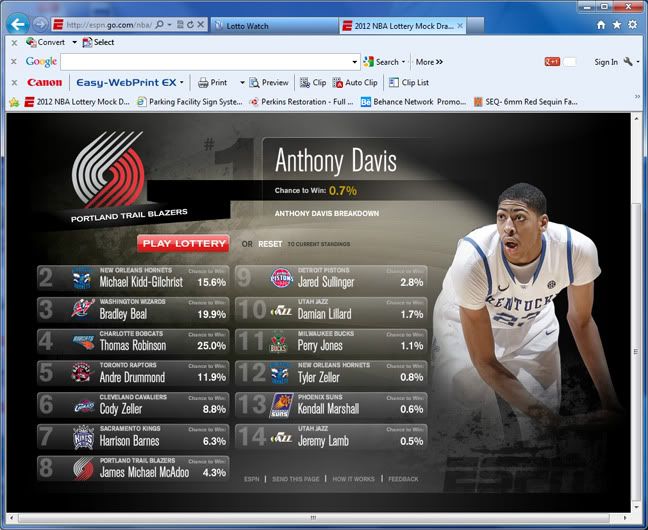Close the 2012 NBA Lottery Mock Draft tab
648x530 pixels.
(460, 26)
